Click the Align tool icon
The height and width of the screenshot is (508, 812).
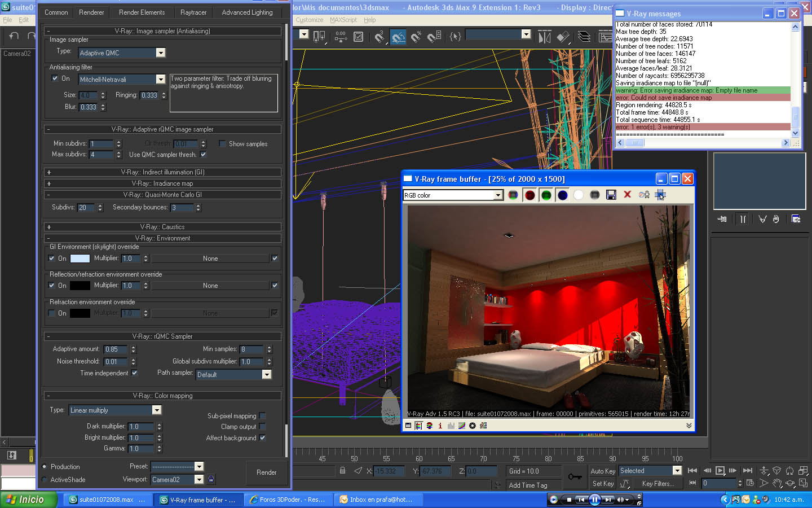coord(563,37)
